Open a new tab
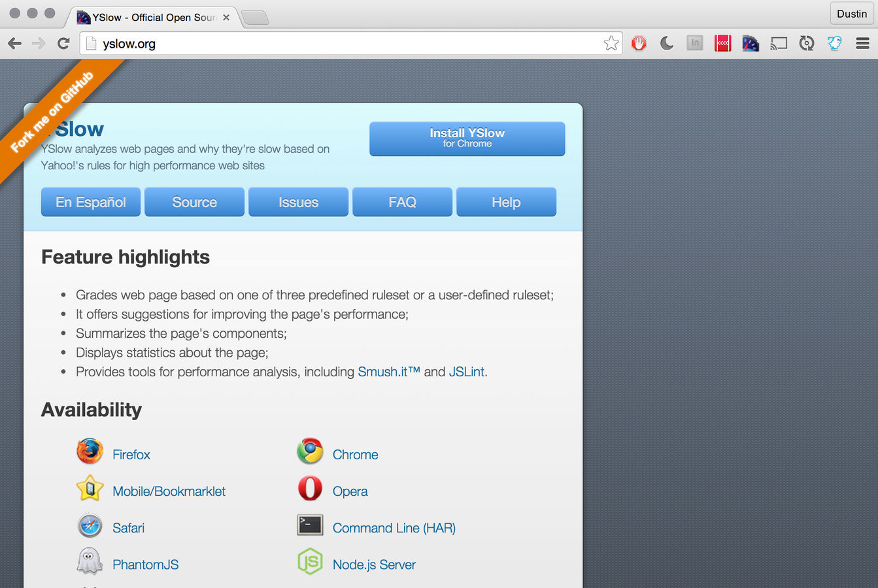Image resolution: width=878 pixels, height=588 pixels. click(x=255, y=18)
